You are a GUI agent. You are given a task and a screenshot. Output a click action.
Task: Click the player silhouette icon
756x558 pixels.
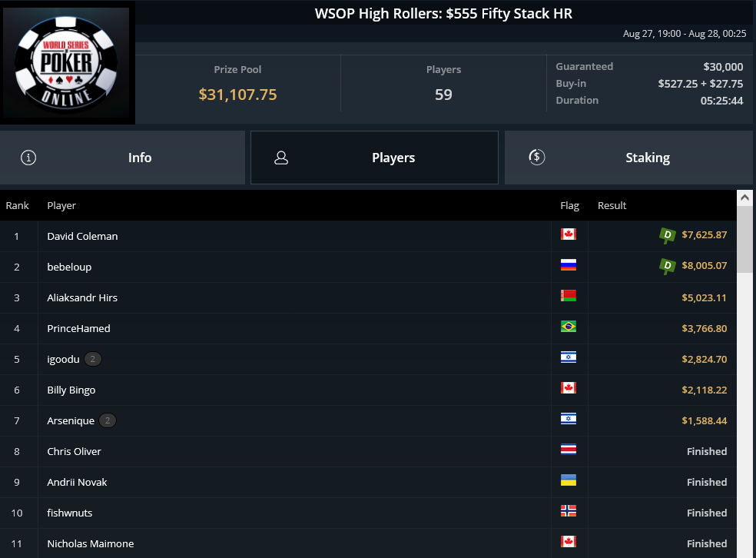(281, 158)
